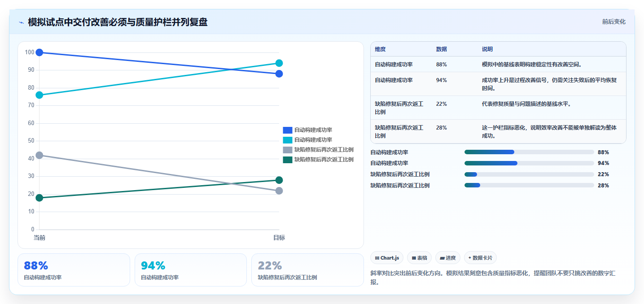Click the blue data point at 100 on 当前
This screenshot has height=304, width=644.
tap(39, 52)
